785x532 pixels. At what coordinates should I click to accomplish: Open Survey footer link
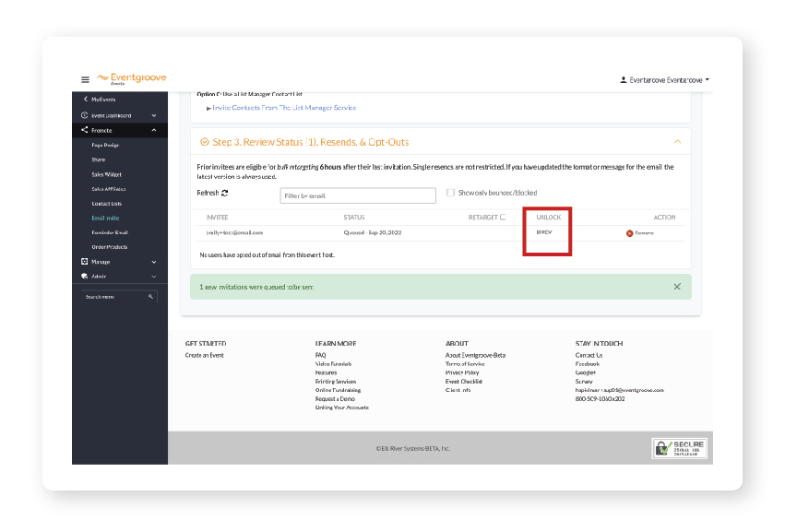tap(584, 382)
